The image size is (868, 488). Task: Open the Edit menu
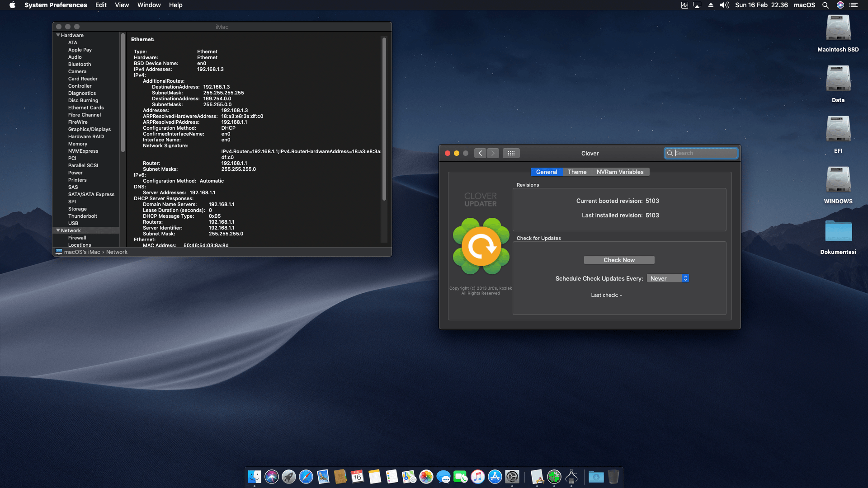click(x=101, y=5)
